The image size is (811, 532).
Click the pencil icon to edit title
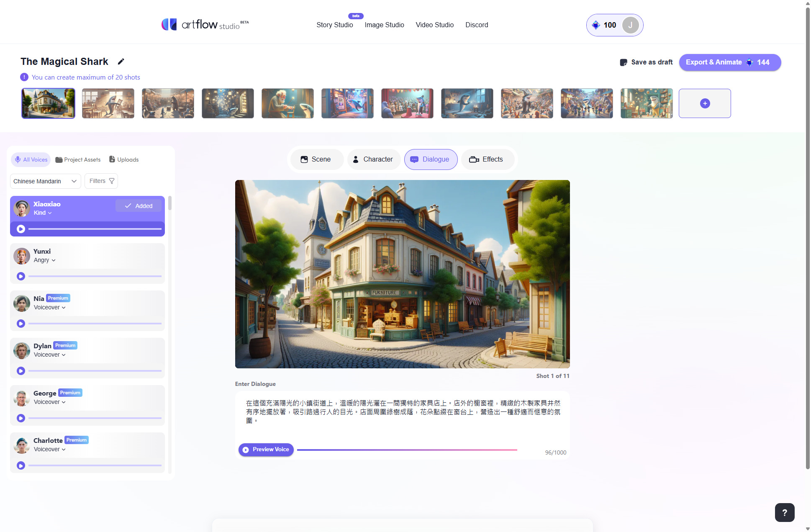coord(121,62)
